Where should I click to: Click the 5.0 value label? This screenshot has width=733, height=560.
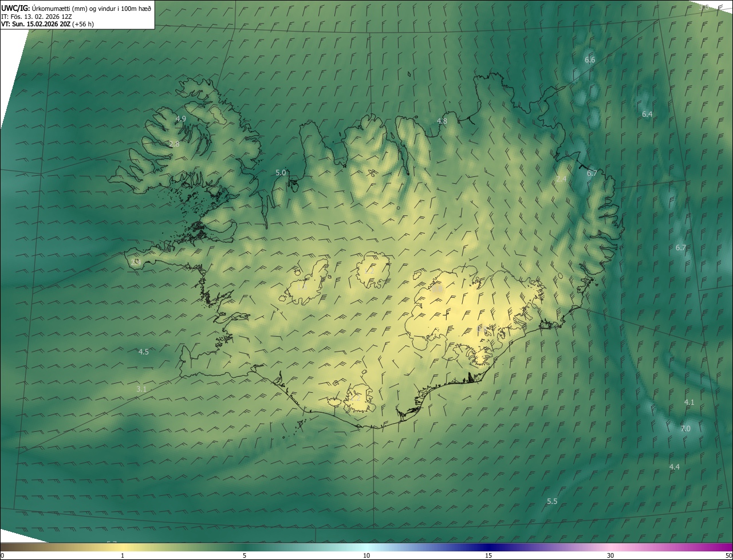point(281,172)
